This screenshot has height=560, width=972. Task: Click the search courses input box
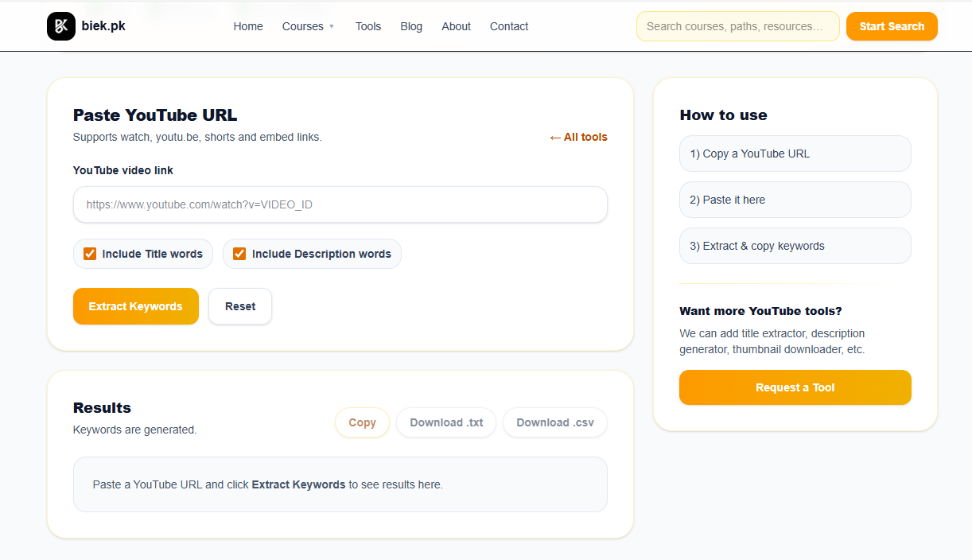coord(737,25)
